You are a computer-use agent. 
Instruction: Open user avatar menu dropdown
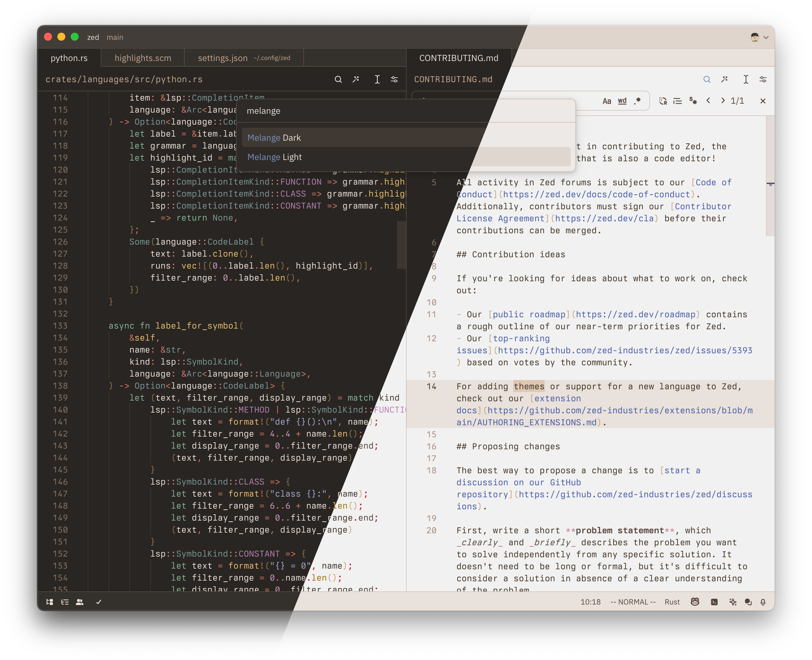pyautogui.click(x=760, y=37)
